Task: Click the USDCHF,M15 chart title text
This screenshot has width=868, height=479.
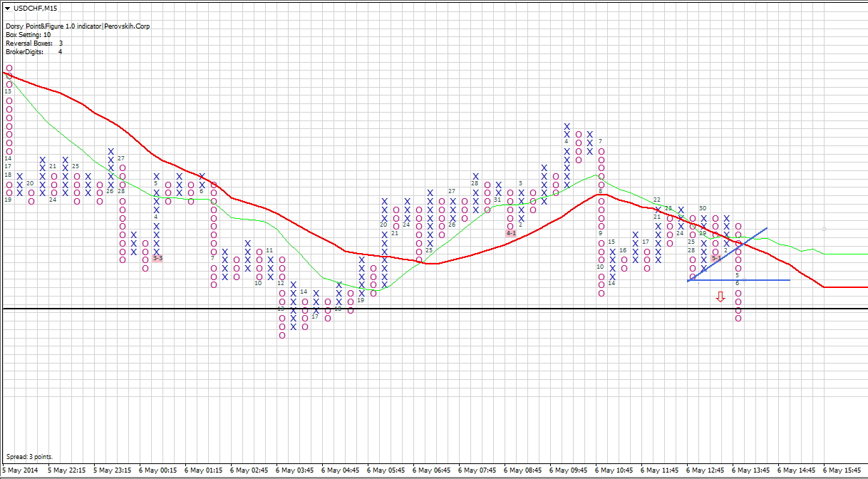Action: [x=36, y=8]
